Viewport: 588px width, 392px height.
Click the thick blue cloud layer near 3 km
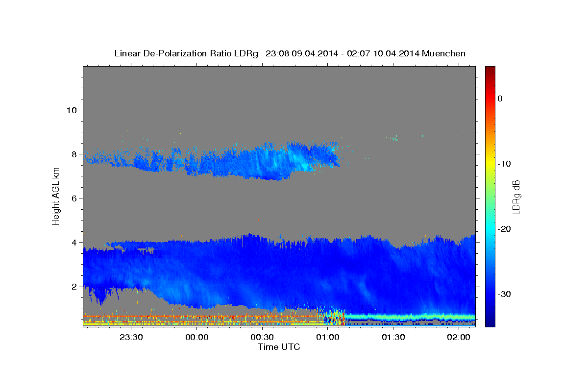[x=279, y=272]
